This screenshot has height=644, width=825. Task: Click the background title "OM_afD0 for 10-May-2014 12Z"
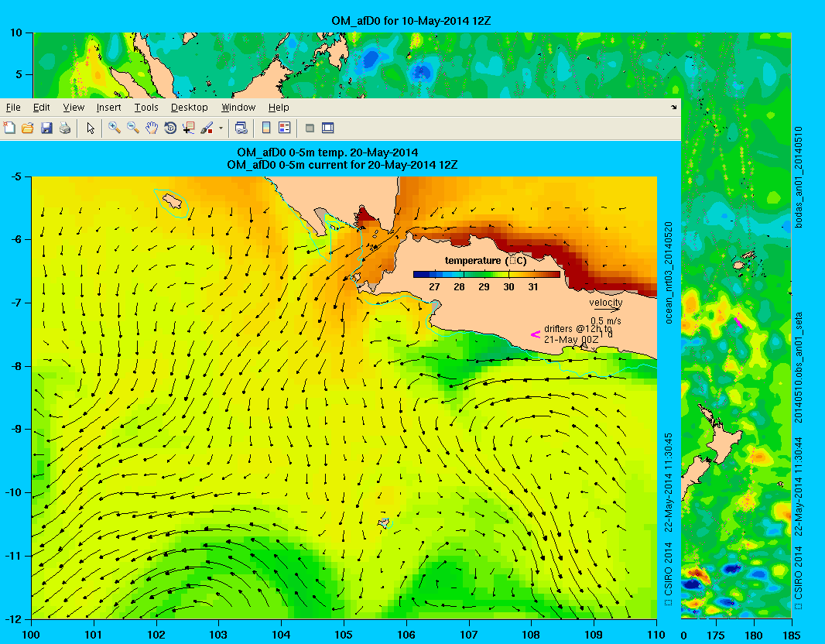(411, 21)
